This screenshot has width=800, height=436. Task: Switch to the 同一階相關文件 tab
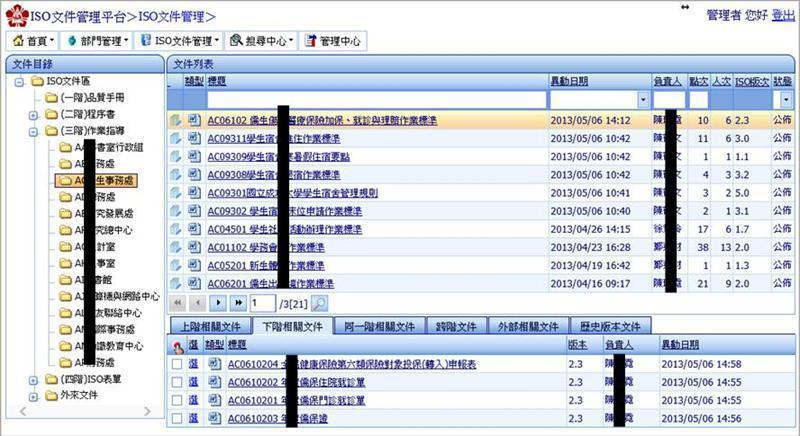(379, 326)
